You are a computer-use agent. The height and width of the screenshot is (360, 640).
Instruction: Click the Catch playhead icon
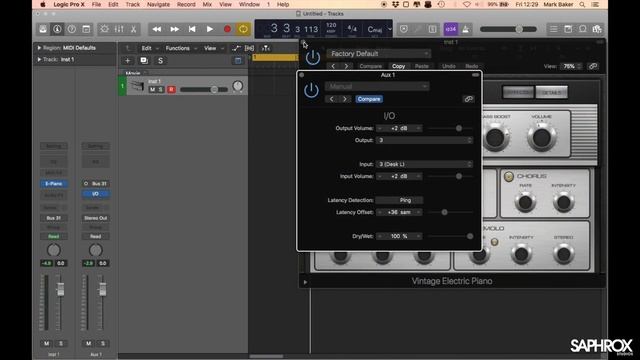click(266, 48)
